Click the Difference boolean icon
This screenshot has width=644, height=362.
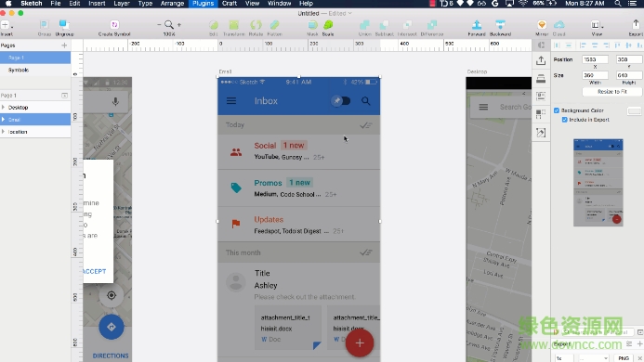click(x=432, y=25)
